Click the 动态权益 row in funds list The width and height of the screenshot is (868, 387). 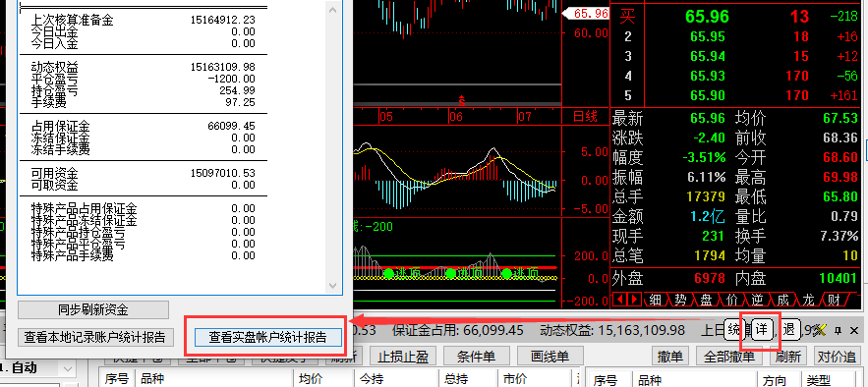tap(144, 67)
